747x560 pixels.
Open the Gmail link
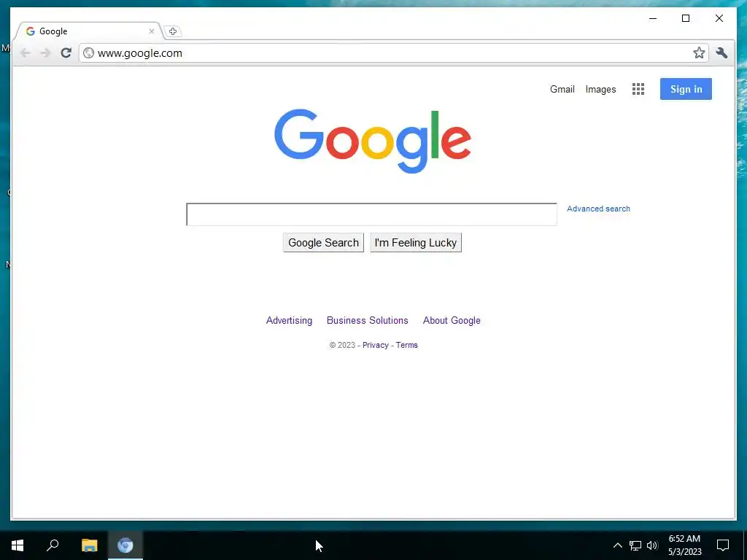pos(562,89)
